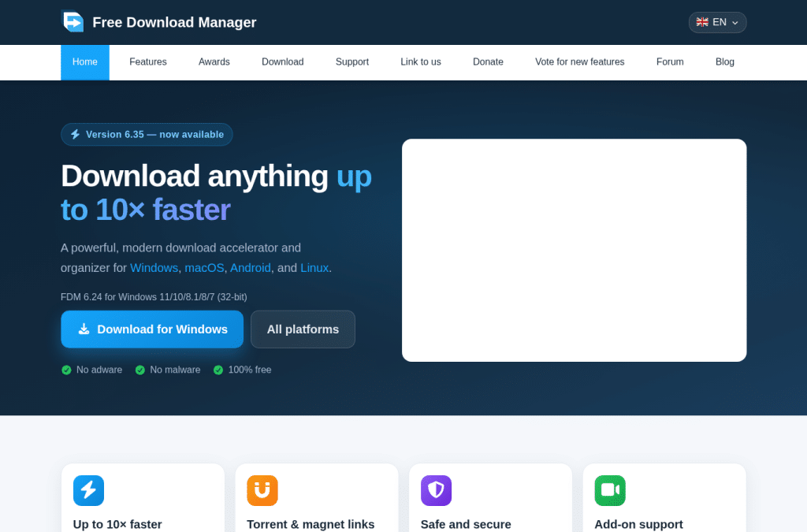Click the Safe and secure heading

(x=466, y=524)
